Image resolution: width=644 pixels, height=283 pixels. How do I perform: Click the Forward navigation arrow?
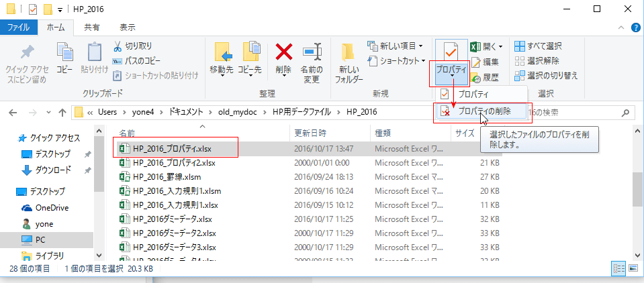click(x=32, y=112)
